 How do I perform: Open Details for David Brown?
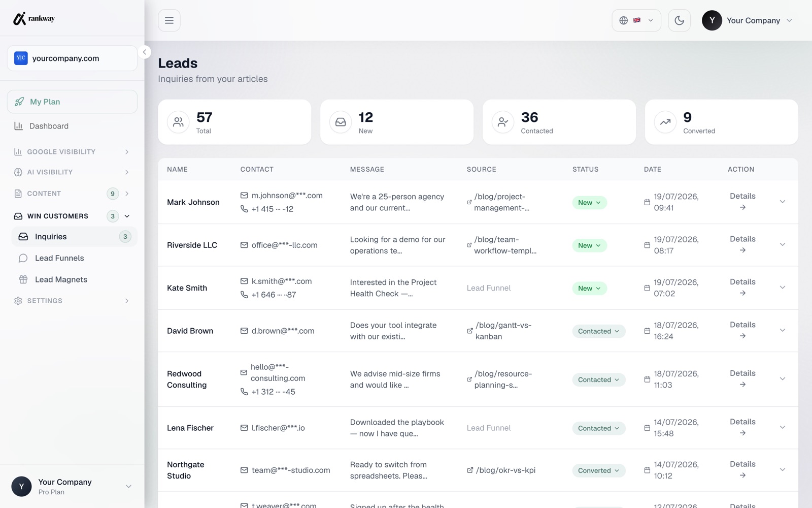(x=742, y=330)
